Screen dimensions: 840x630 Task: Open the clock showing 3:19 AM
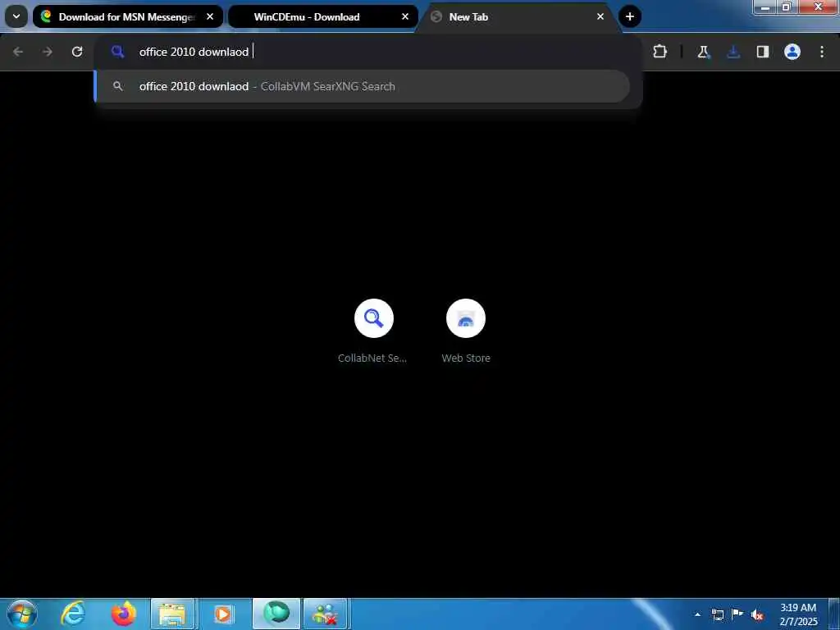(x=798, y=614)
